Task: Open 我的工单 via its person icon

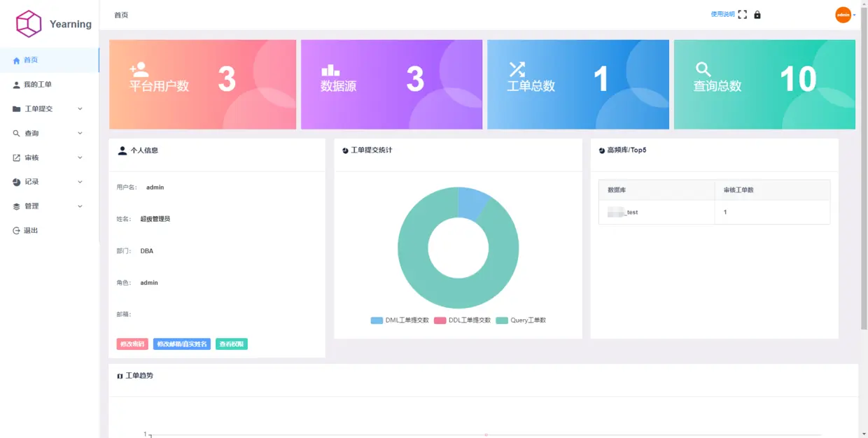Action: coord(15,84)
